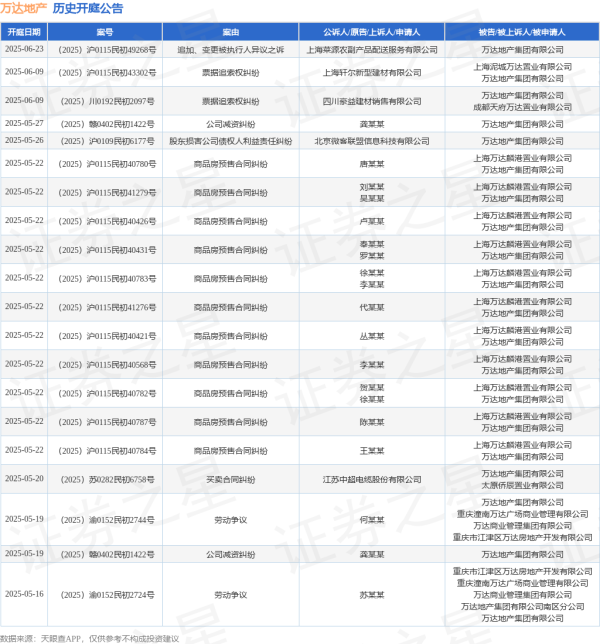
Task: Select case number 渝0152民初2744号
Action: tap(107, 520)
